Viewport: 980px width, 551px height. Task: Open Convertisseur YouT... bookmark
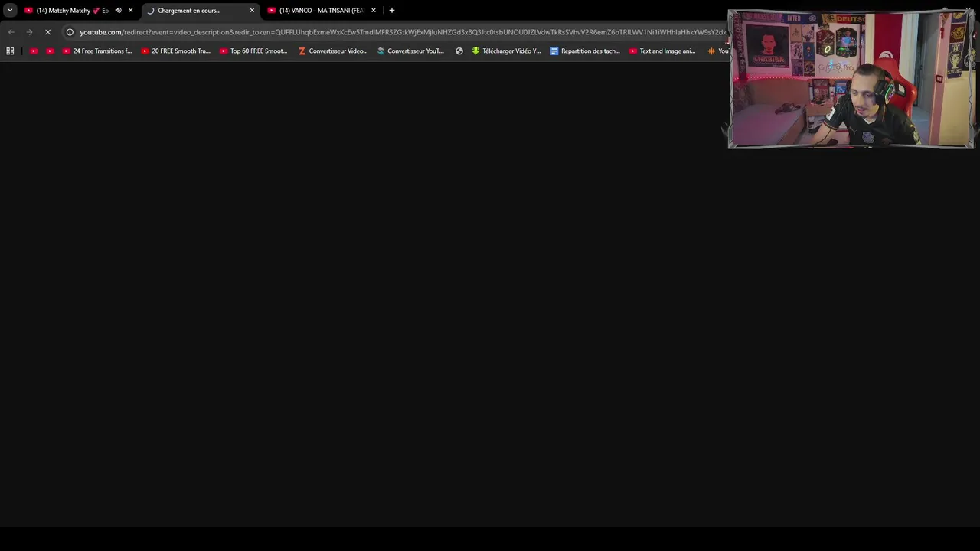(411, 51)
